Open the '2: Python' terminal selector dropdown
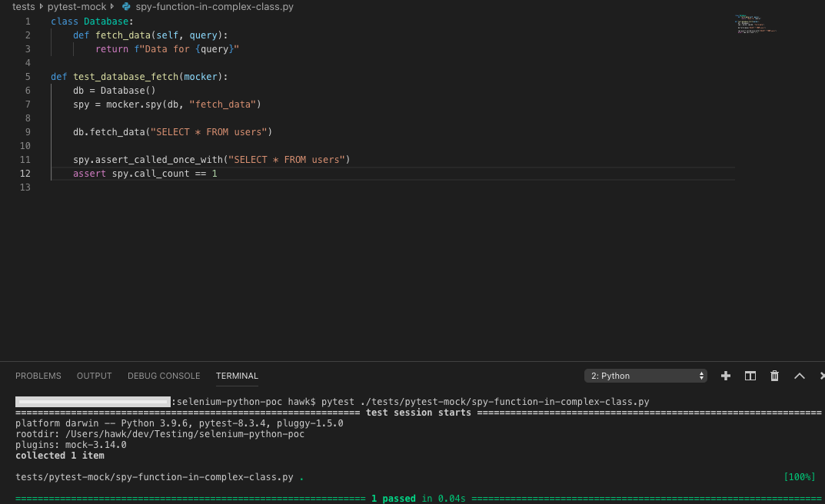 pos(646,376)
